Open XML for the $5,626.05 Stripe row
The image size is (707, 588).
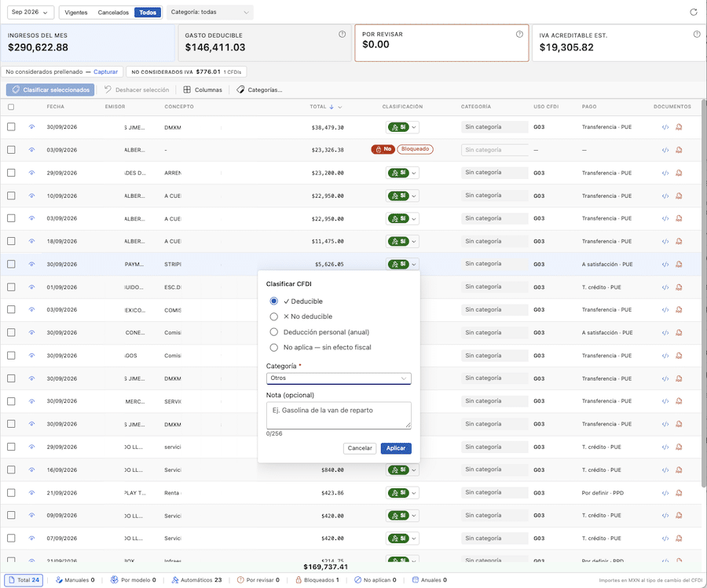tap(665, 265)
